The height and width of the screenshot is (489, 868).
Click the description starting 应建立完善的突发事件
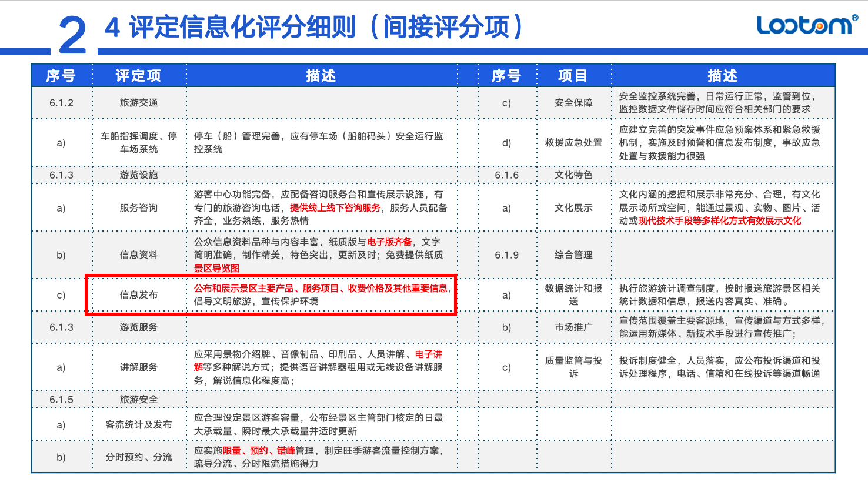pos(720,143)
